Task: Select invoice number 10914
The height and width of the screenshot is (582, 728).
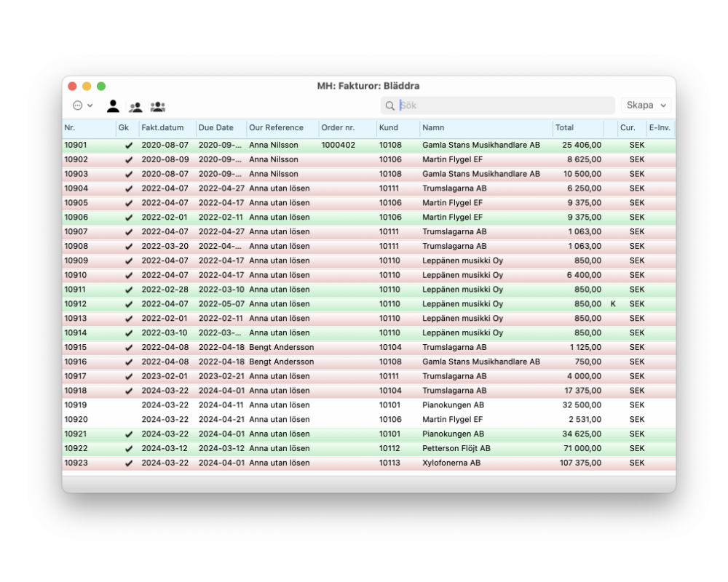Action: pyautogui.click(x=75, y=332)
